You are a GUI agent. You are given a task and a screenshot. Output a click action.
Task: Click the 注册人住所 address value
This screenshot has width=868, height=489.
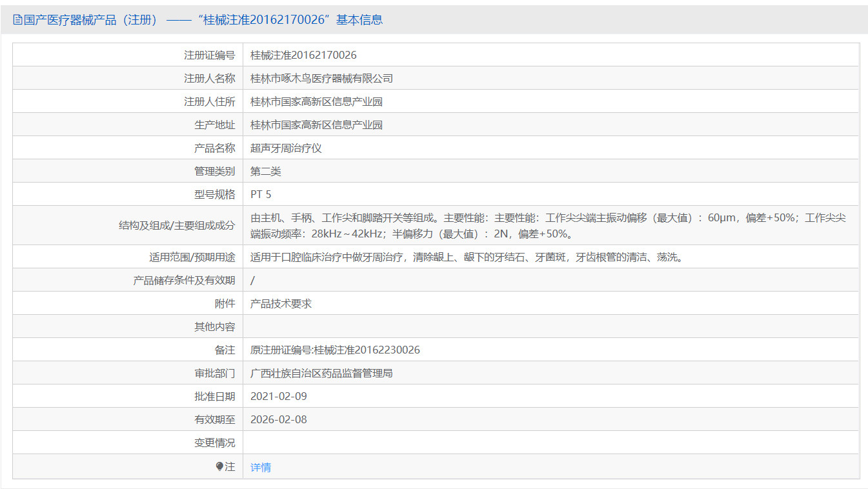point(316,101)
